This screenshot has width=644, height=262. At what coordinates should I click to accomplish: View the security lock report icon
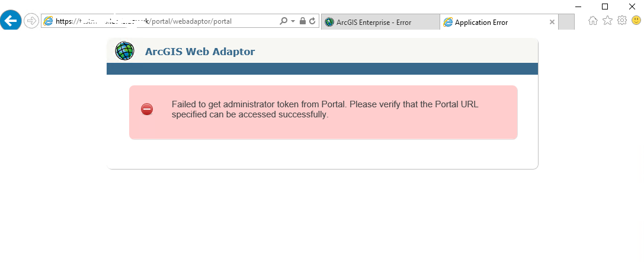pos(303,21)
